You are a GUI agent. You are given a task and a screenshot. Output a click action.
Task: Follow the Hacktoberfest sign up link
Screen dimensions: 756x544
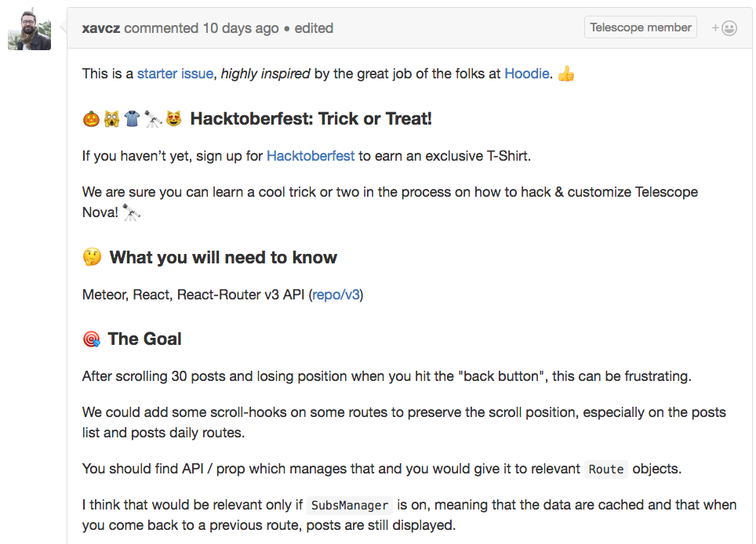click(x=311, y=156)
